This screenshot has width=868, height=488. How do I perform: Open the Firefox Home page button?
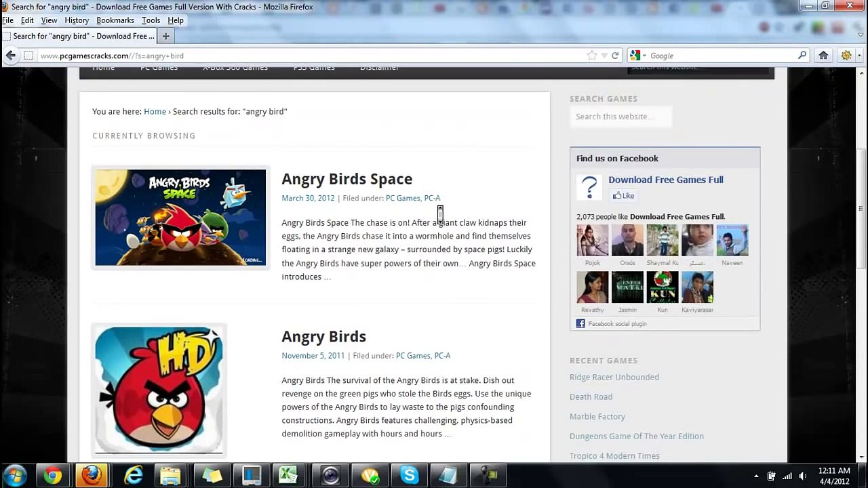(823, 56)
